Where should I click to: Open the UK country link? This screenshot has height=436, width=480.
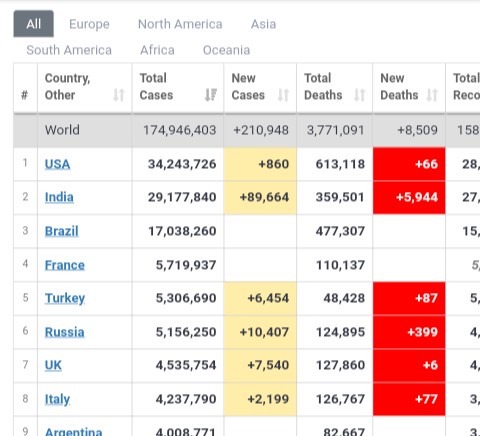(53, 365)
